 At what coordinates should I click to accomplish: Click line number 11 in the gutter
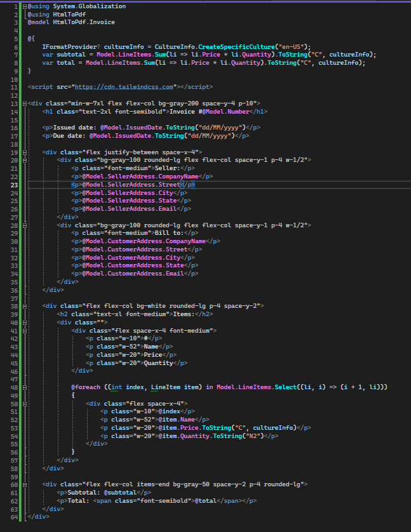pyautogui.click(x=14, y=87)
